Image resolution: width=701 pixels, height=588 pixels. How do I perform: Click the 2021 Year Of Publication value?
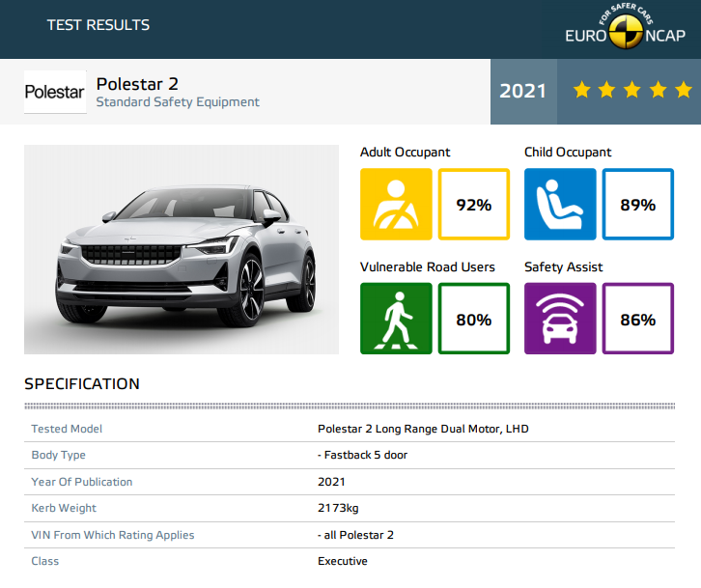(x=331, y=482)
